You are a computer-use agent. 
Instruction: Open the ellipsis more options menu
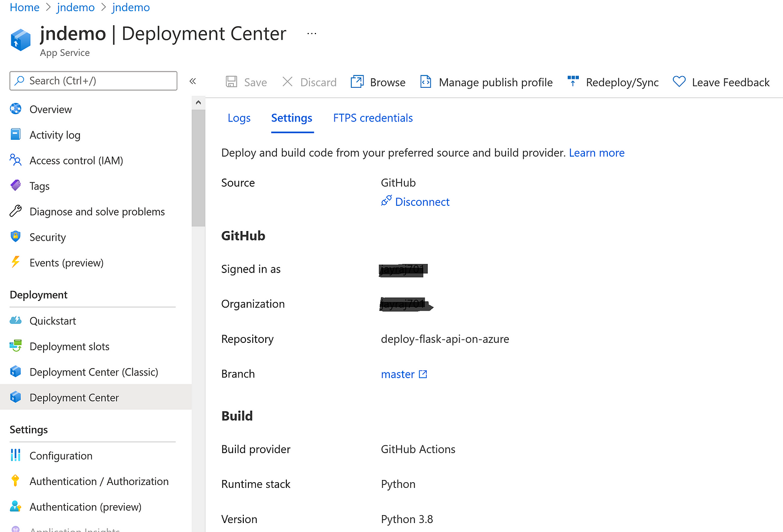click(x=312, y=34)
